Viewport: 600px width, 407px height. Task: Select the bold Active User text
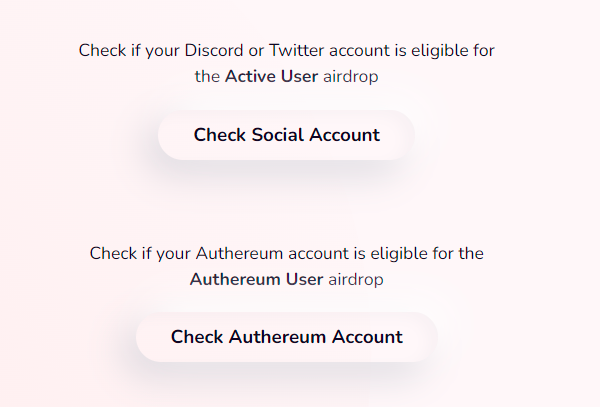coord(271,76)
